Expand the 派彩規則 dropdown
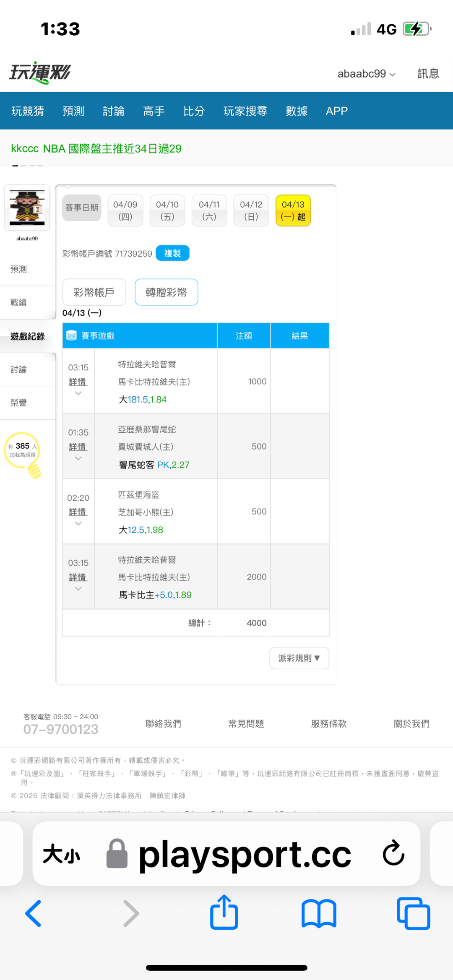 coord(299,658)
